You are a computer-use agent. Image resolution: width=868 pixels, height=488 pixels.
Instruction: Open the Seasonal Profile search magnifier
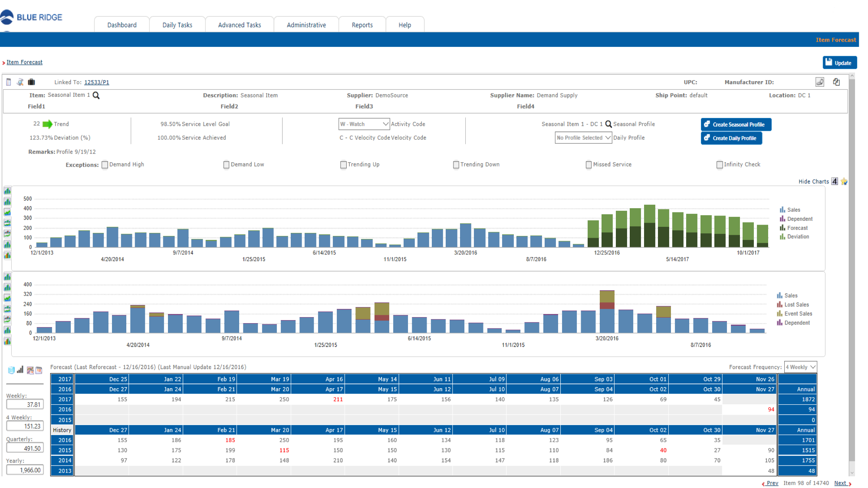click(x=608, y=124)
